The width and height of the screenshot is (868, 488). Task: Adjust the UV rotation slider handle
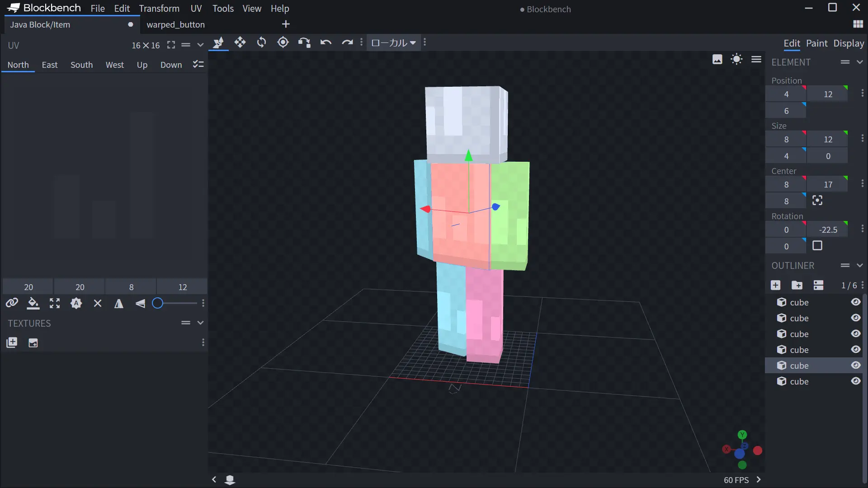tap(157, 303)
